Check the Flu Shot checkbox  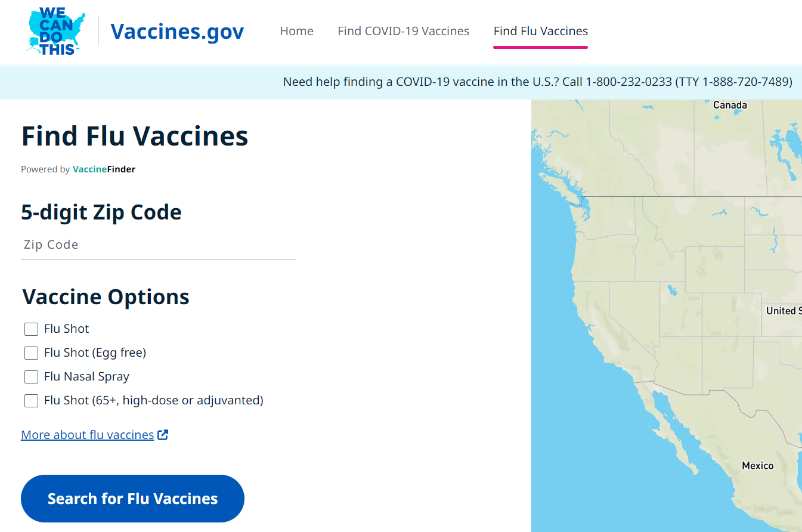(x=31, y=329)
